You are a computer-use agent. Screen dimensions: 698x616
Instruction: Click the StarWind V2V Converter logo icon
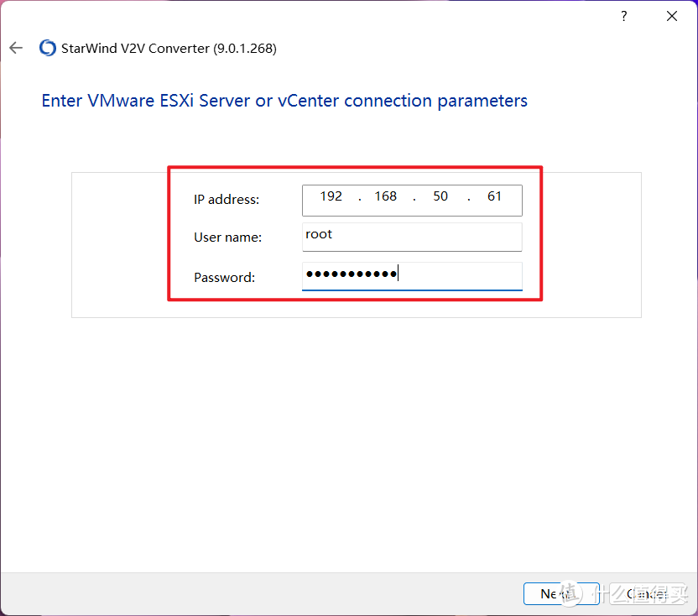[48, 48]
